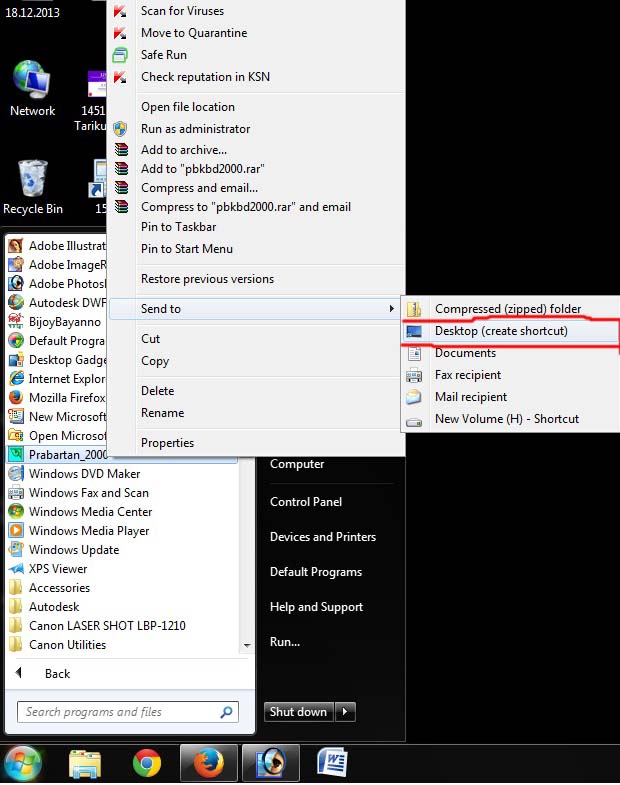Click the Kaspersky icon next to Move to Quarantine

point(120,33)
